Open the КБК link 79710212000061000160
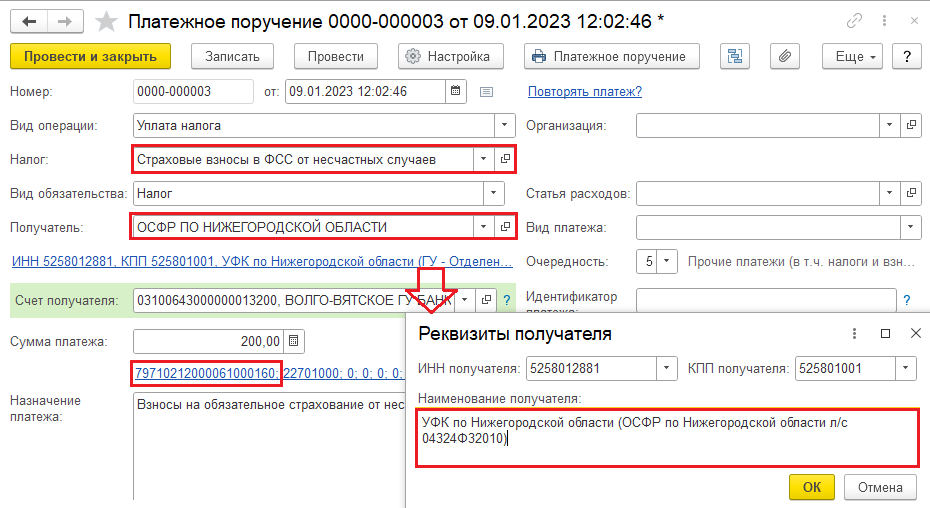The image size is (930, 508). (206, 373)
